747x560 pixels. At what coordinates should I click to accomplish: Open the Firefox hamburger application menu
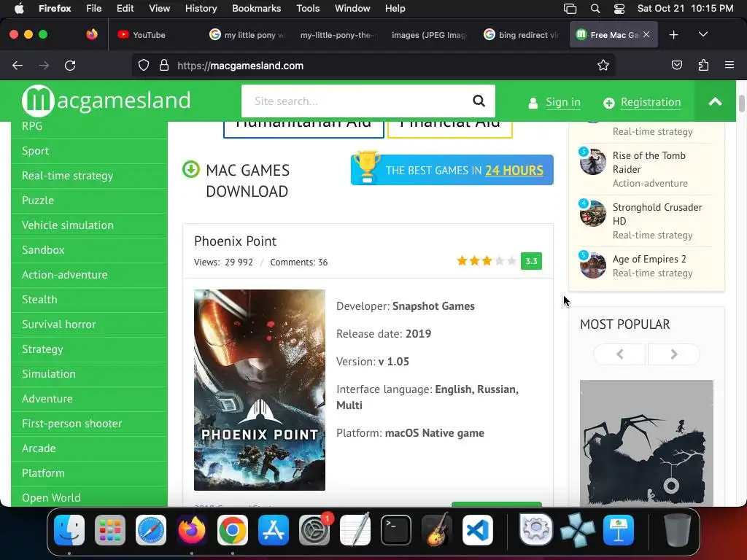coord(729,65)
